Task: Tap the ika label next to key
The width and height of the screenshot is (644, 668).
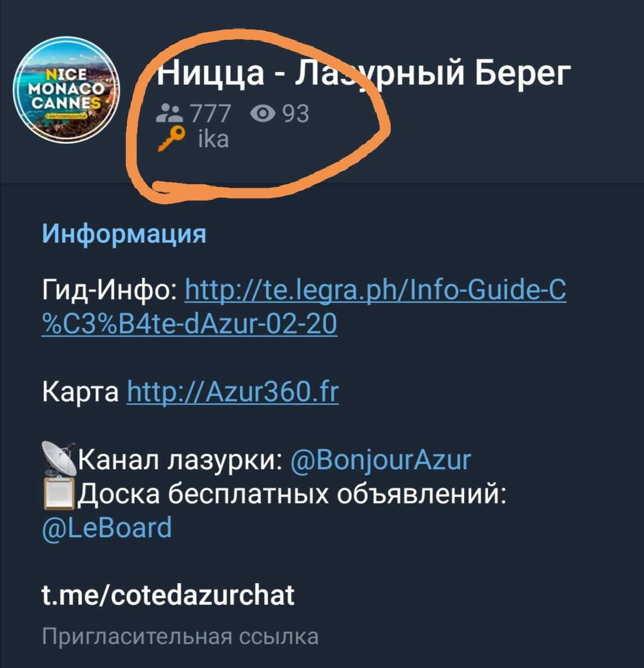Action: [x=214, y=139]
